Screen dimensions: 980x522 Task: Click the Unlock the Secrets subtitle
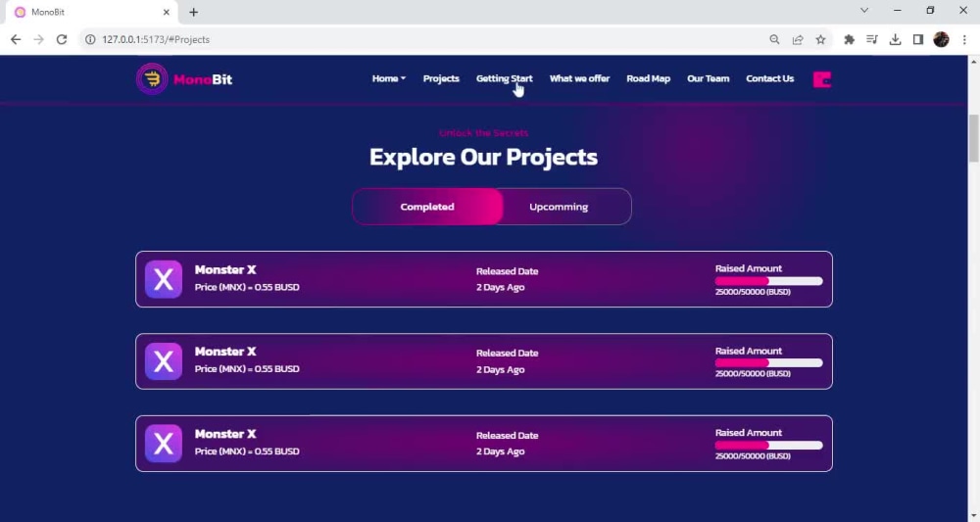point(483,133)
